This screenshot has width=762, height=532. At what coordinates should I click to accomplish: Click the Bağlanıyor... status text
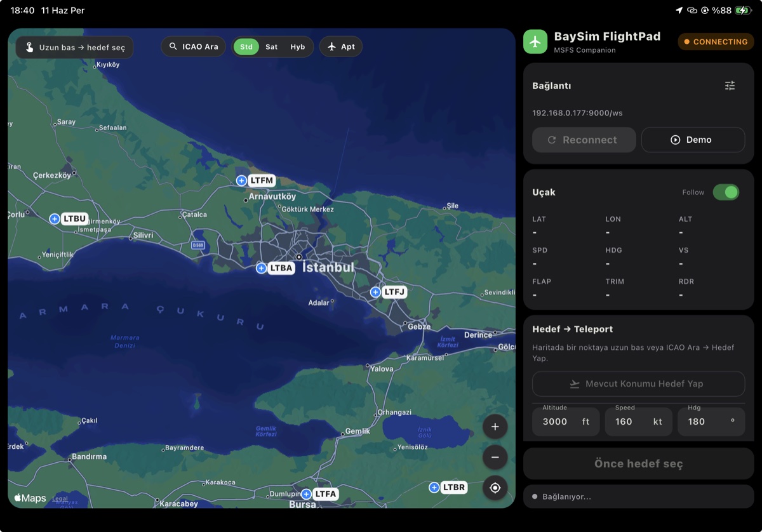pyautogui.click(x=566, y=496)
